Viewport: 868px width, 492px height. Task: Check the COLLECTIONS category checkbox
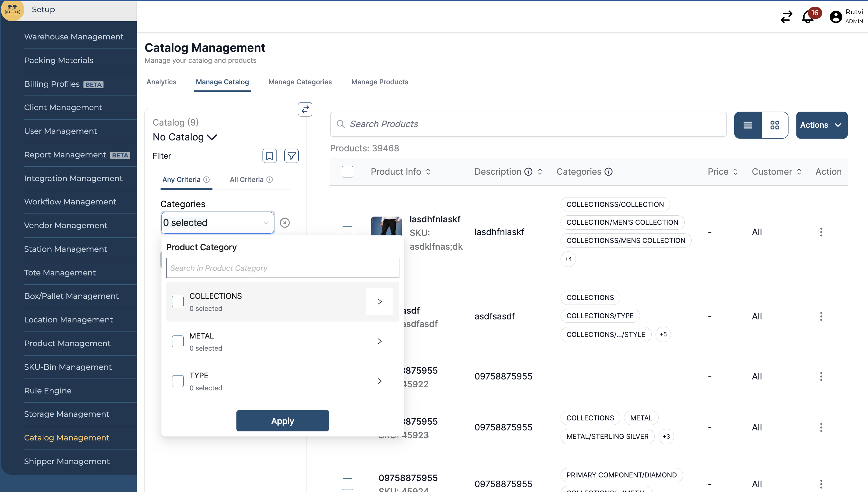click(178, 302)
